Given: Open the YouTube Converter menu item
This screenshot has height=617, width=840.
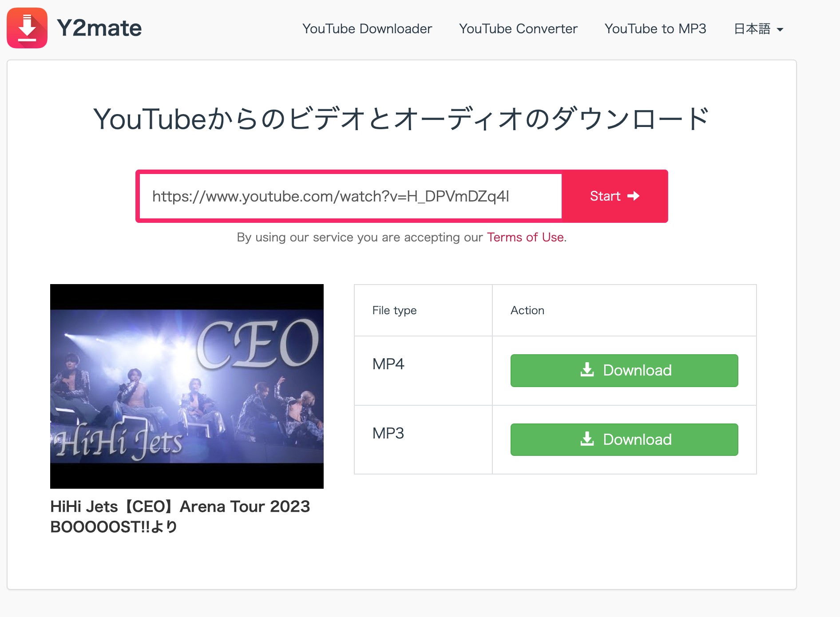Looking at the screenshot, I should point(518,29).
